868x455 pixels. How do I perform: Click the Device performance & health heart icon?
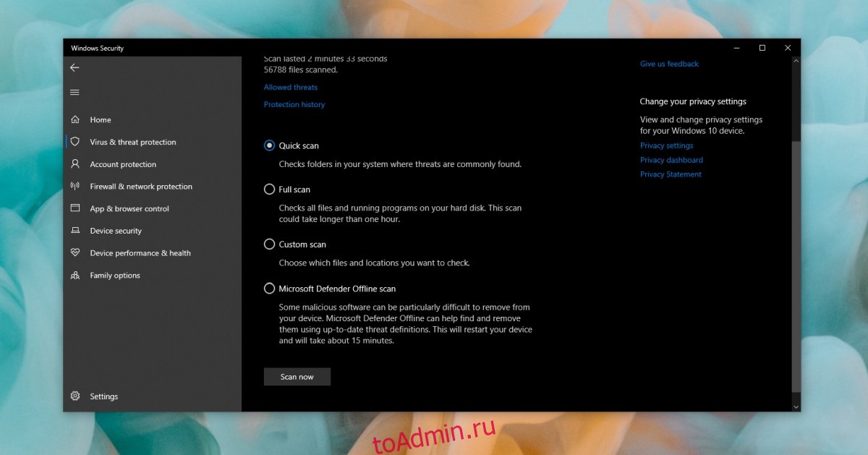pos(75,253)
